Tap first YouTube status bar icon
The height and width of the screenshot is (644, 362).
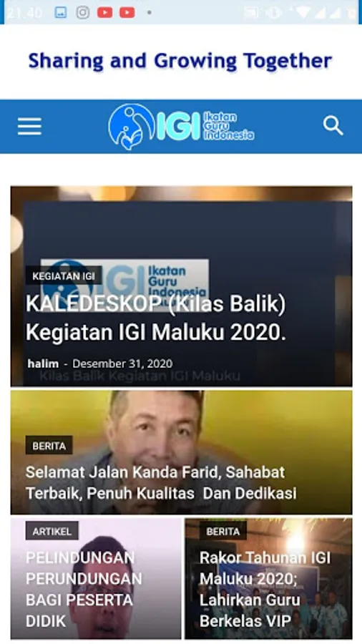click(x=105, y=13)
